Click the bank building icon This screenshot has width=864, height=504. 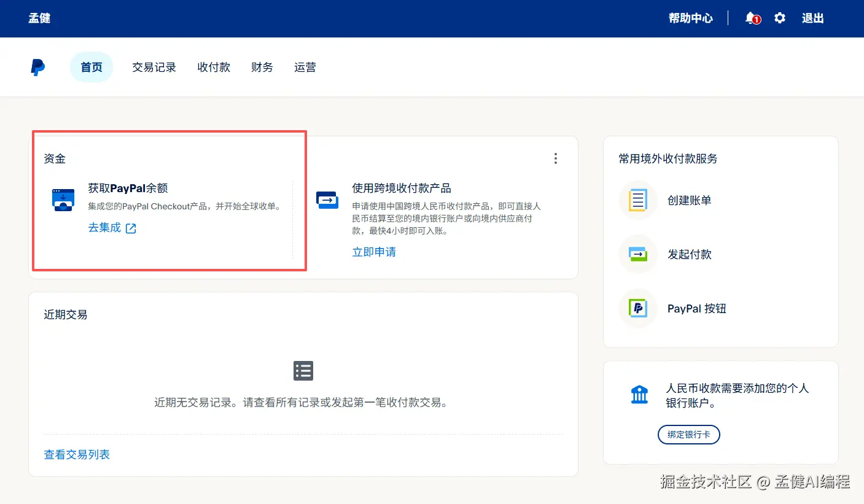click(639, 394)
